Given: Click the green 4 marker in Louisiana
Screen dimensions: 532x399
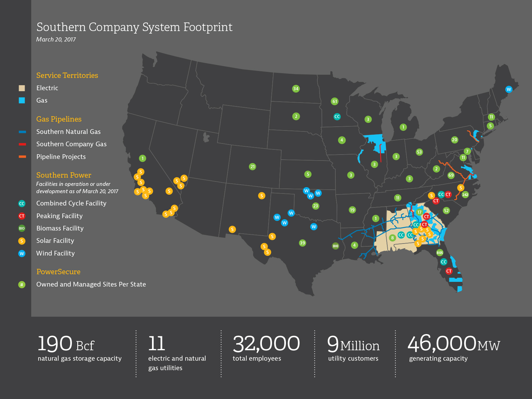Looking at the screenshot, I should (355, 245).
